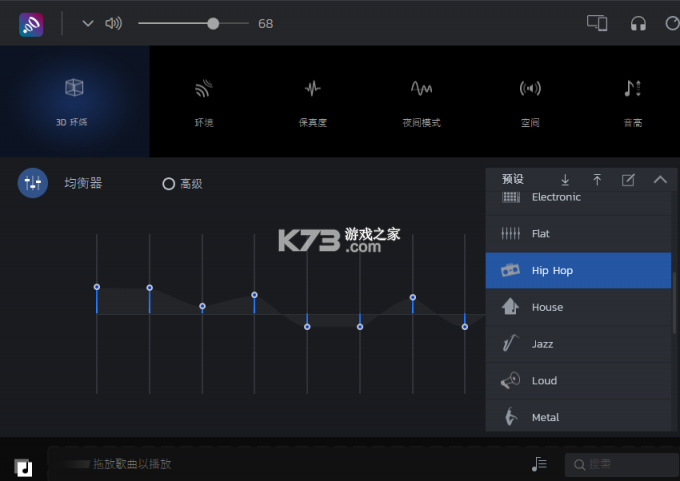Click the third equalizer band handle
The image size is (680, 481).
202,306
